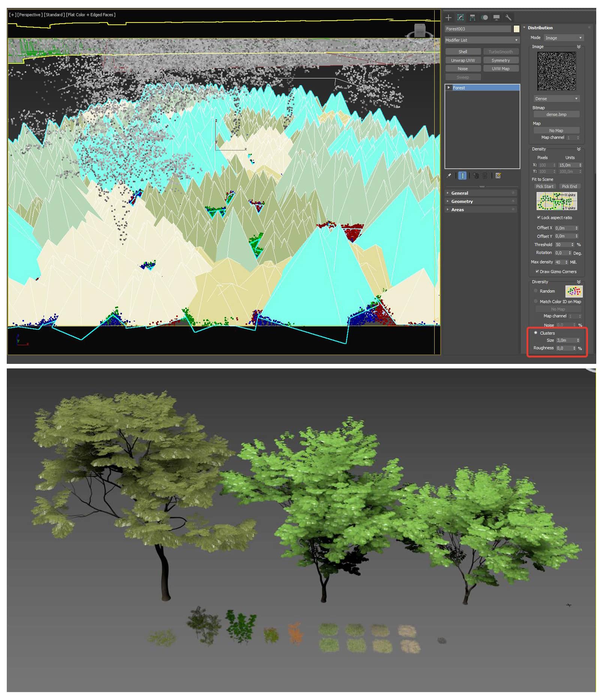Switch to the Modify panel tab
Screen dimensions: 603x700
[460, 18]
